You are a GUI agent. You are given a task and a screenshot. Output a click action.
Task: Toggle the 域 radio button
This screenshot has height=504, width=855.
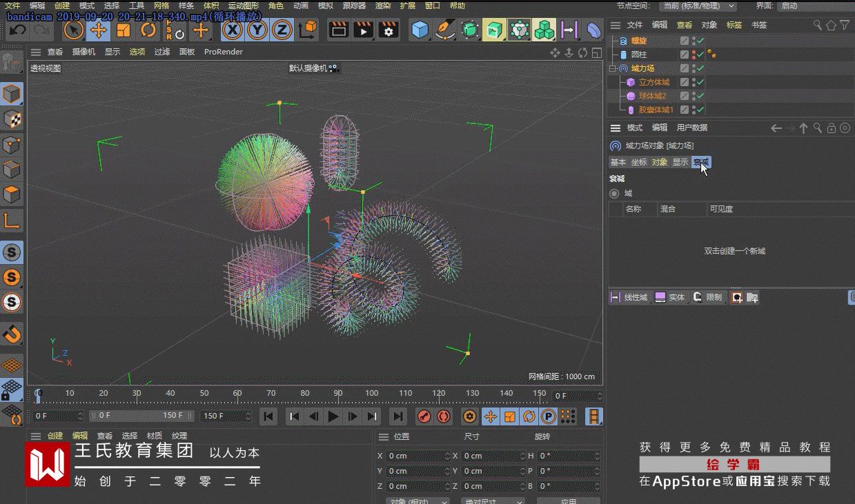[x=614, y=194]
